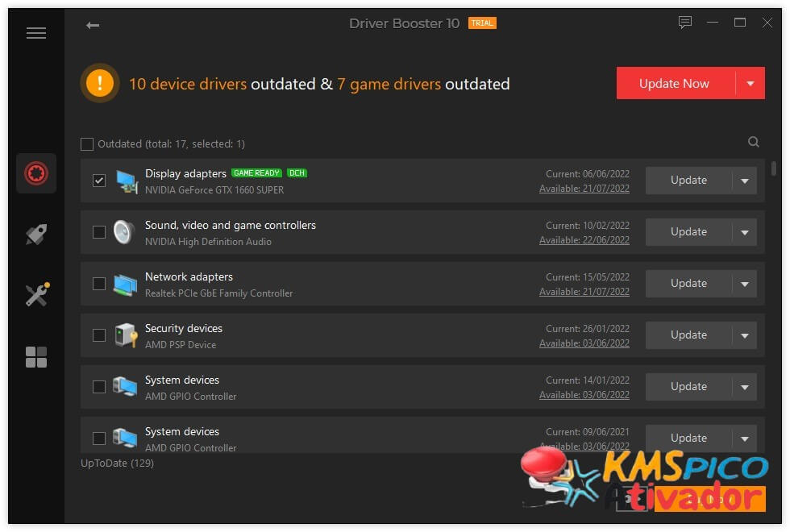Update the Realtek PCIe GbE driver
Screen dimensions: 790x532
tap(688, 284)
